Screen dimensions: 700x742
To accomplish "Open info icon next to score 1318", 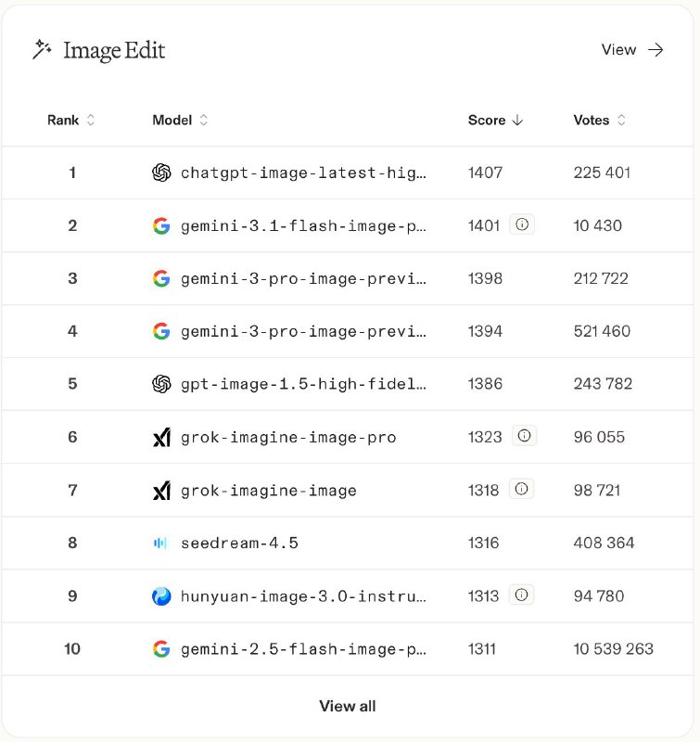I will pos(522,489).
